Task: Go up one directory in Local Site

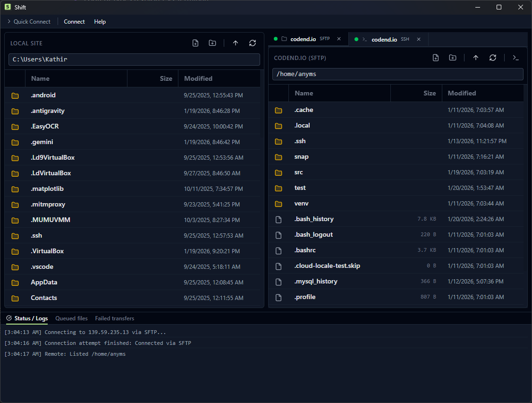Action: point(235,43)
